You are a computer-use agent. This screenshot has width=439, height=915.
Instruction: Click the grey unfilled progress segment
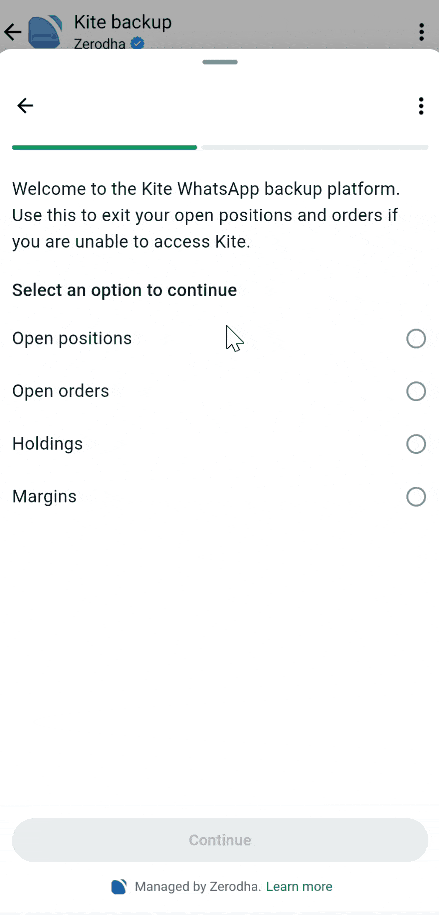(315, 148)
